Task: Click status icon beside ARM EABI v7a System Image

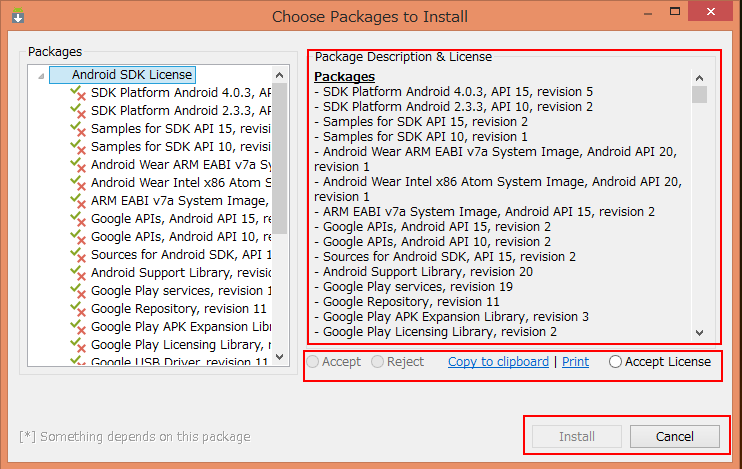Action: pyautogui.click(x=78, y=201)
